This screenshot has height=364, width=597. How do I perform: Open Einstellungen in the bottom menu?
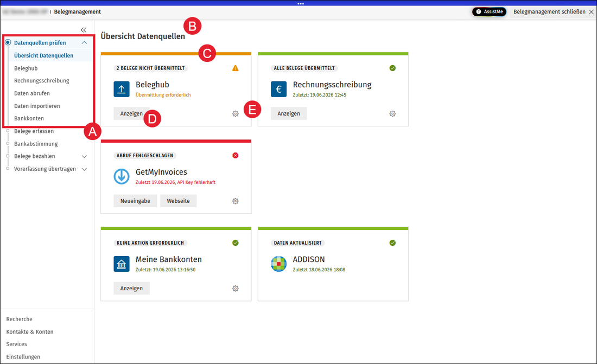(x=23, y=357)
